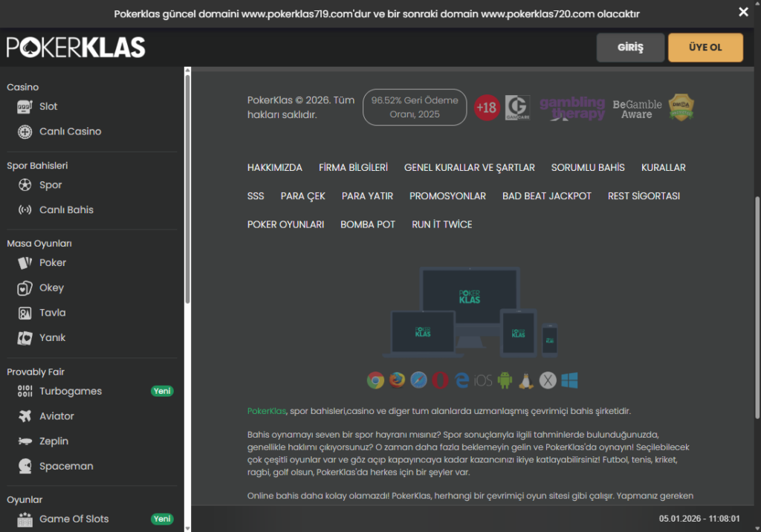Open the HAKKIMIZDA footer menu item
761x532 pixels.
tap(275, 168)
